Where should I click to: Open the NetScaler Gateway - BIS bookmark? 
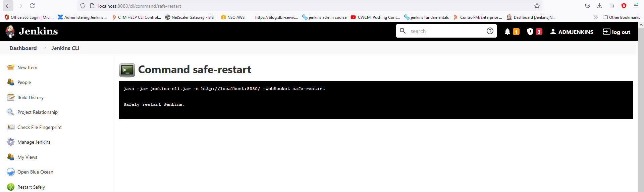[x=190, y=17]
